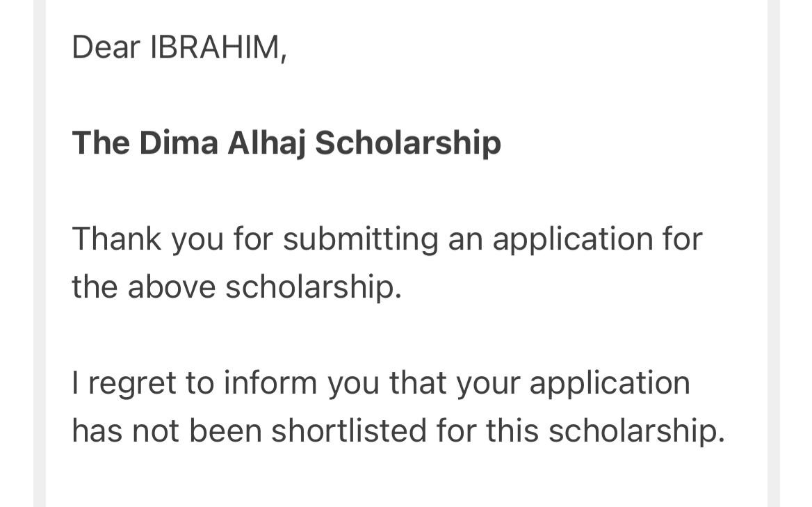
Task: Click "has not been" in the final line
Action: (x=167, y=431)
